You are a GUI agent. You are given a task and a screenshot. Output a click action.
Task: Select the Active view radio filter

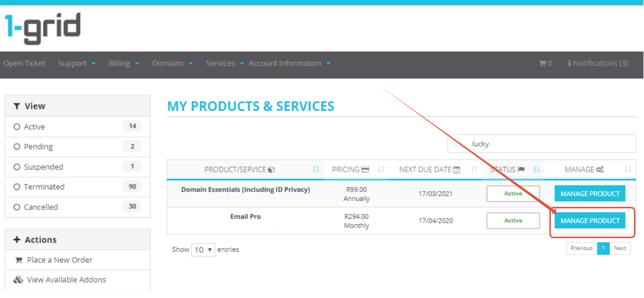16,127
